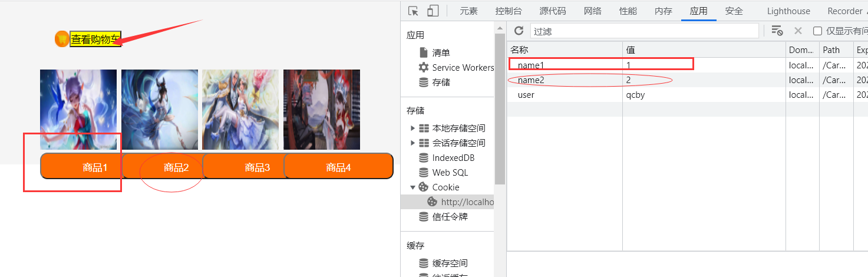Click 商品4 orange button

click(x=339, y=167)
